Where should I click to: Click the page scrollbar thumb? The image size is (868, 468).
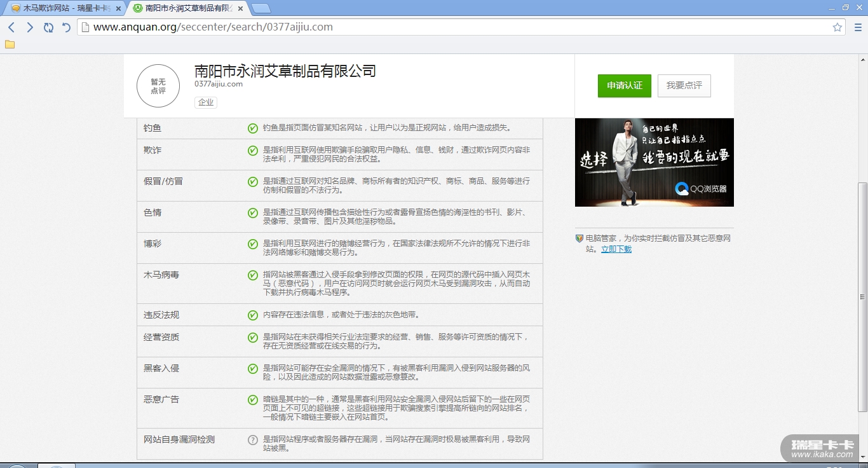(x=862, y=296)
